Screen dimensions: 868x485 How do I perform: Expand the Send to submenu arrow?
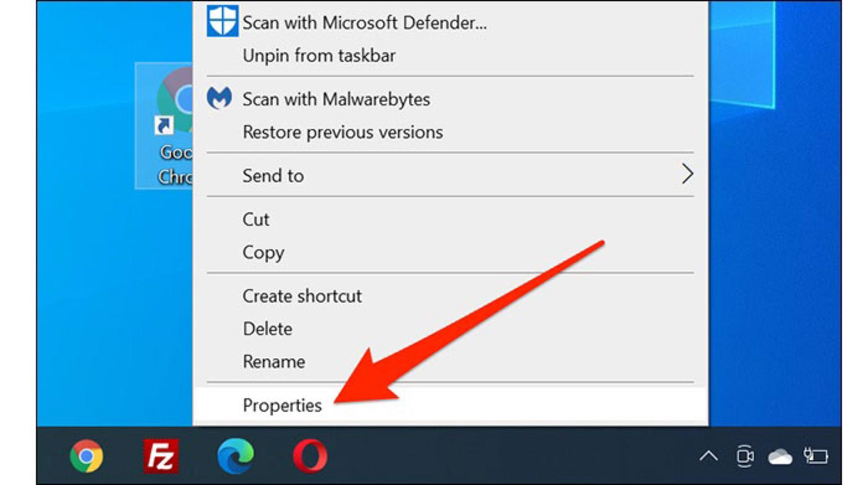point(687,174)
